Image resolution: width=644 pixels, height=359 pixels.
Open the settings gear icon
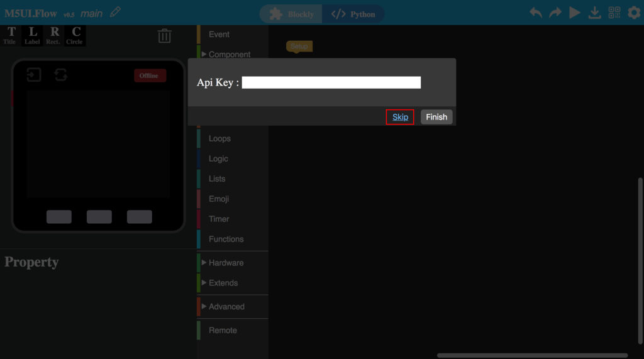point(634,13)
